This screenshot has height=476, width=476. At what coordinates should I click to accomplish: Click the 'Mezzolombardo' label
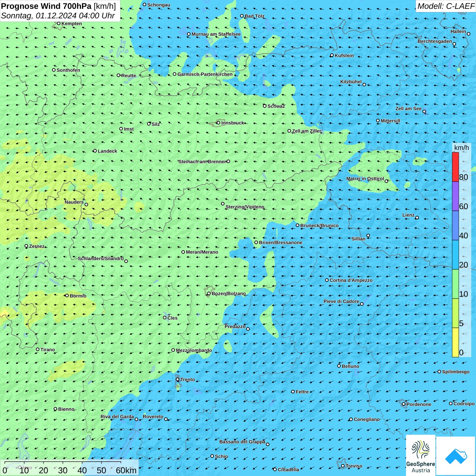point(194,350)
